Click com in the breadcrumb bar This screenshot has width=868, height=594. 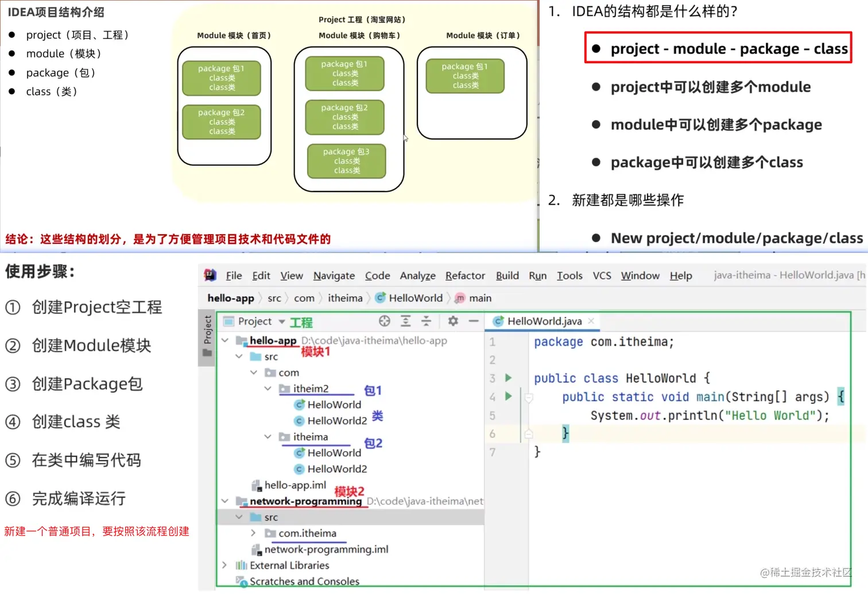(304, 298)
